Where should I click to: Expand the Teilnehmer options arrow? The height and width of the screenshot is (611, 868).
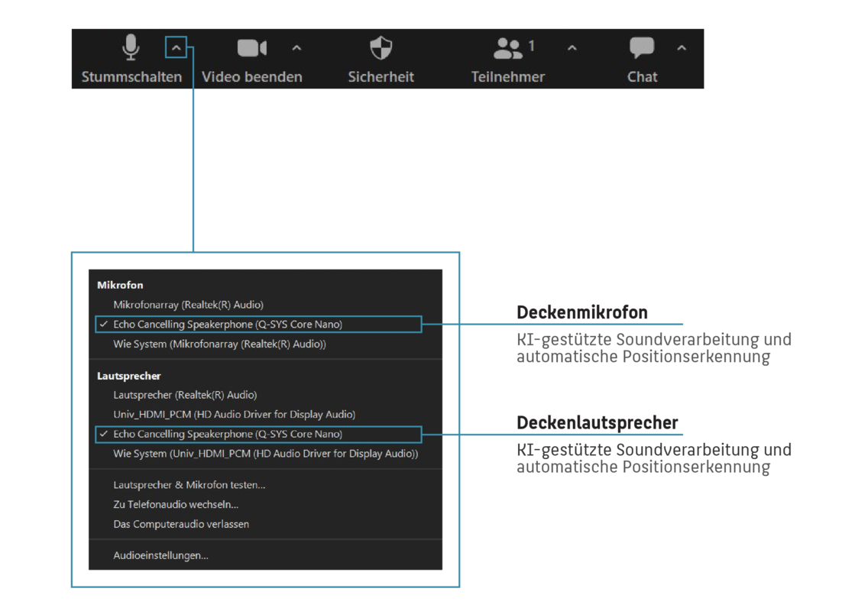572,48
